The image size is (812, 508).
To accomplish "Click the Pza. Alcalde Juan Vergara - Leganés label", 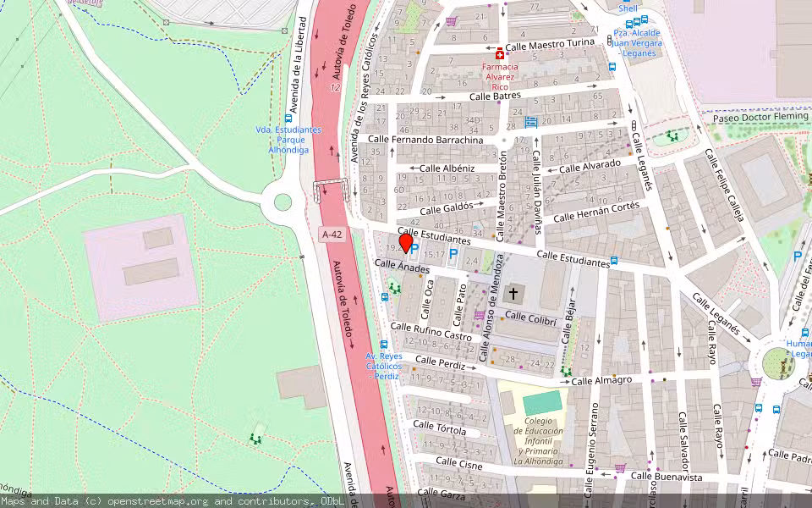I will pyautogui.click(x=636, y=43).
